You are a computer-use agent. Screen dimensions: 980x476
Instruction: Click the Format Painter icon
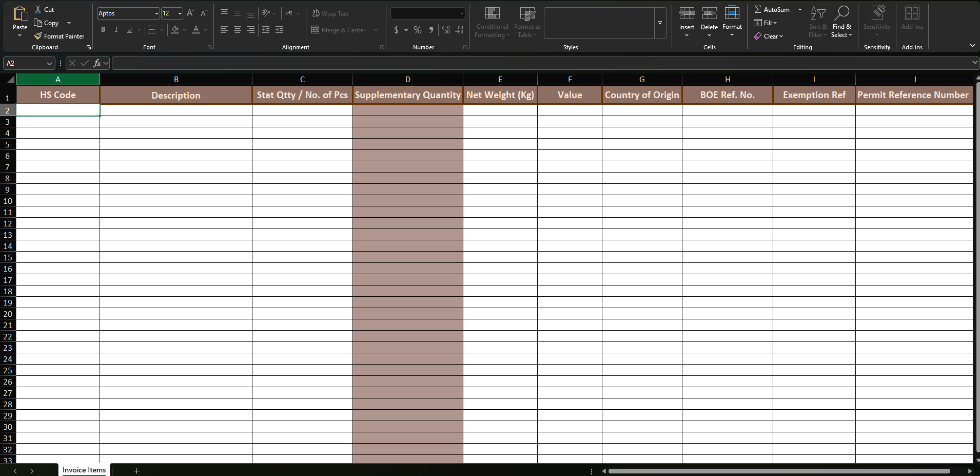[38, 36]
